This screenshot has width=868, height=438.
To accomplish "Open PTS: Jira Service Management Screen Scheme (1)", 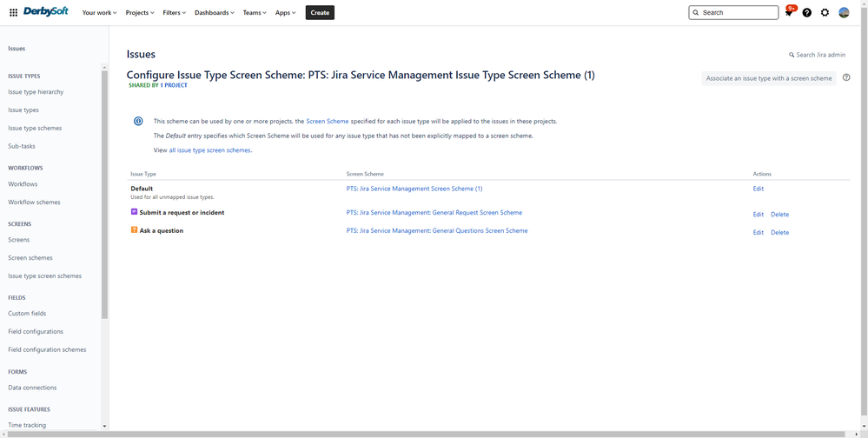I will (x=414, y=189).
